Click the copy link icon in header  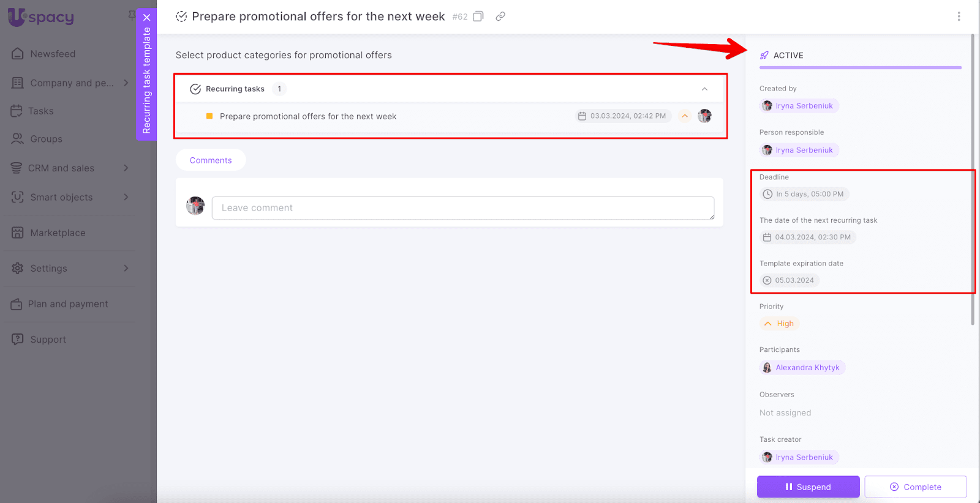tap(500, 17)
